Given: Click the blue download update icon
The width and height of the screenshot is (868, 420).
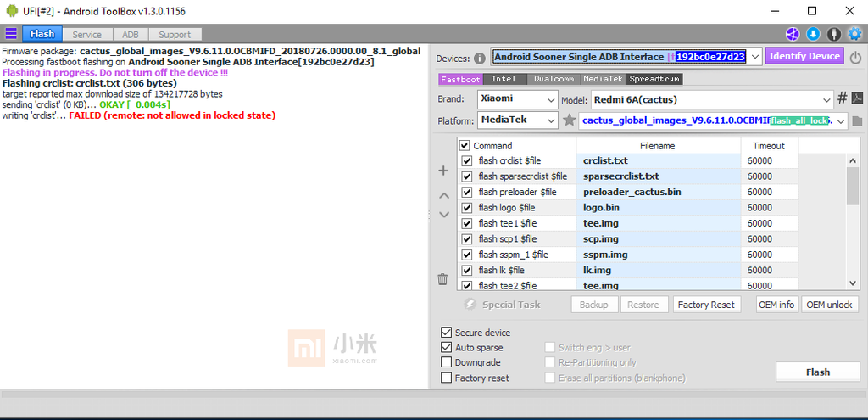Looking at the screenshot, I should click(813, 34).
